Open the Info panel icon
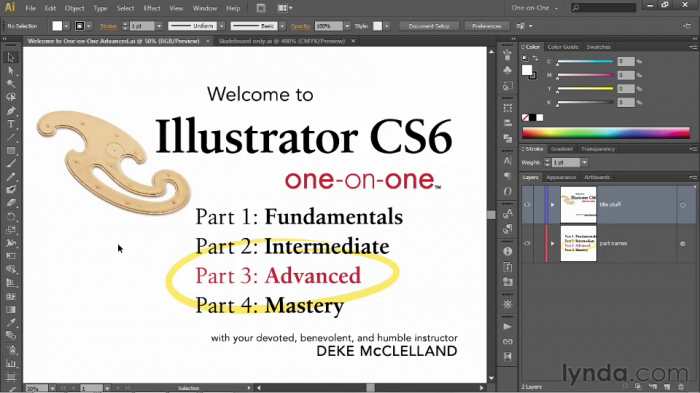Image resolution: width=700 pixels, height=393 pixels. point(508,251)
